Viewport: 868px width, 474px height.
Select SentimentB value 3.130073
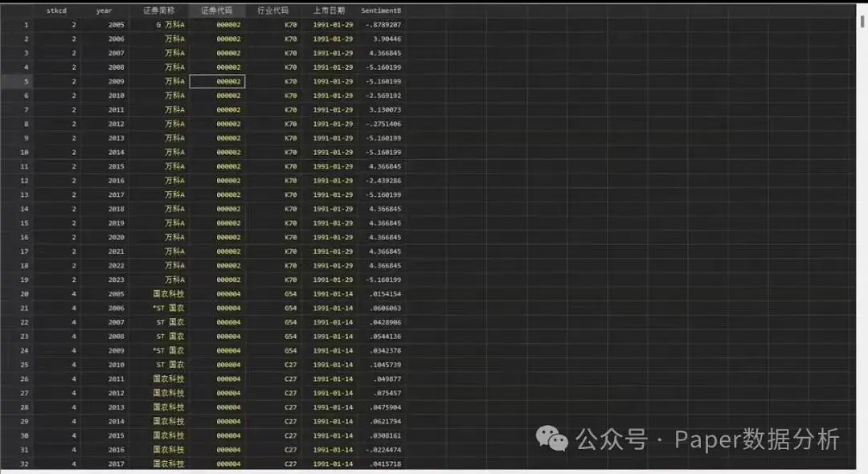pos(385,110)
